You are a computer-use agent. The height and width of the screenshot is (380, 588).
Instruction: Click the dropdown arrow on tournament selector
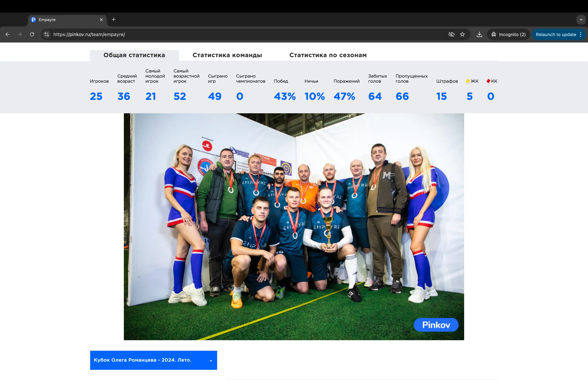(211, 361)
